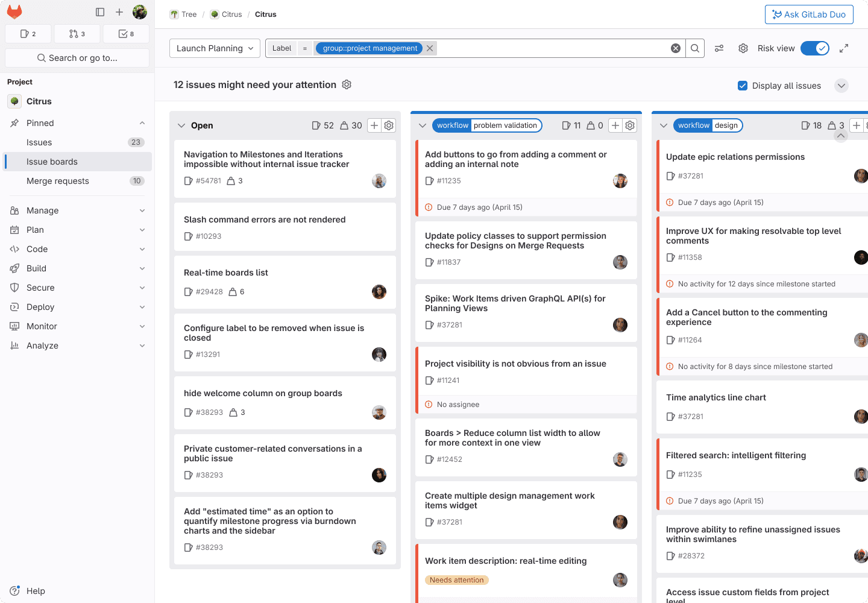Click the Citrus project avatar in sidebar

pos(14,101)
